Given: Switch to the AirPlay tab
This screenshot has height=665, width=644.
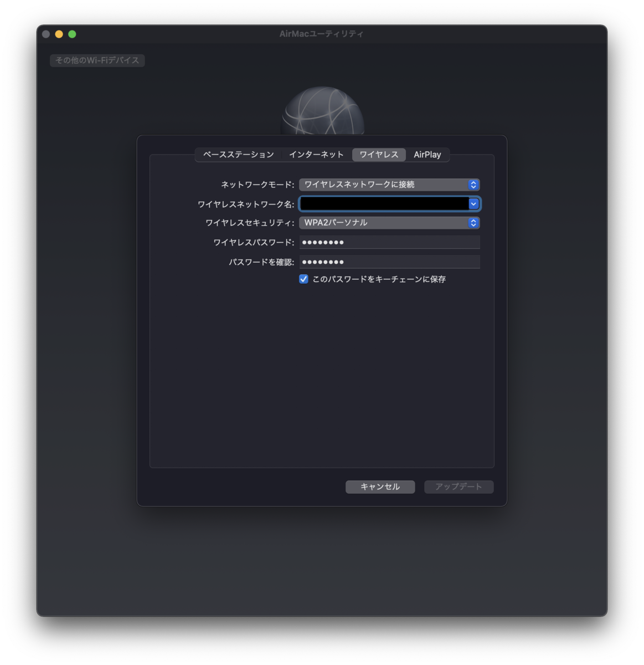Looking at the screenshot, I should point(427,155).
